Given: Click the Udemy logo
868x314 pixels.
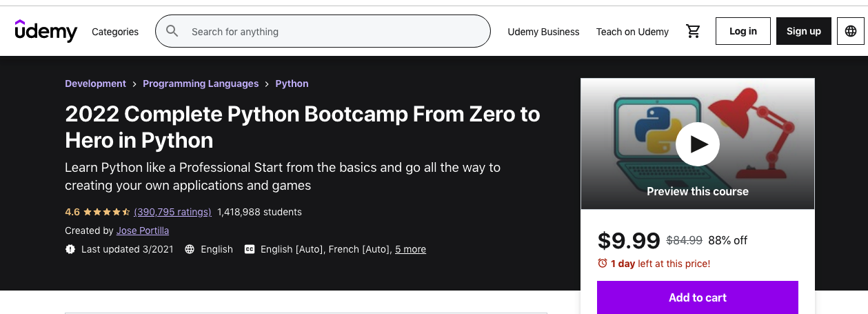Looking at the screenshot, I should click(x=46, y=31).
